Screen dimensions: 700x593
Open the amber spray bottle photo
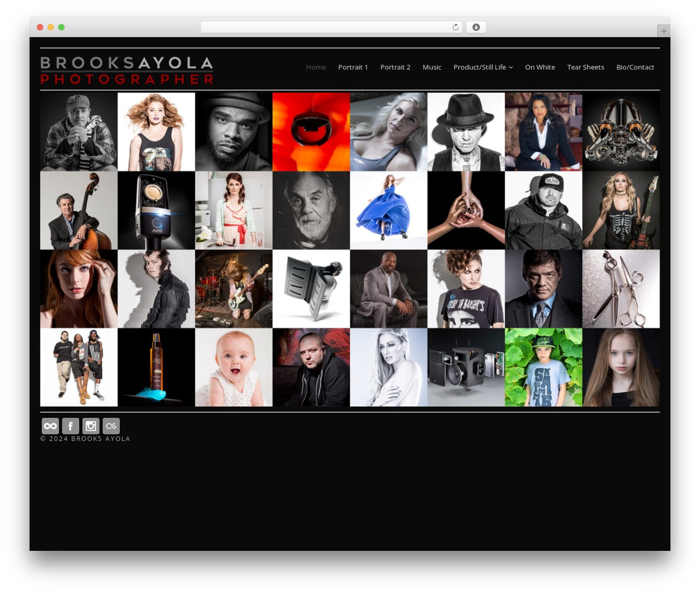click(x=156, y=368)
